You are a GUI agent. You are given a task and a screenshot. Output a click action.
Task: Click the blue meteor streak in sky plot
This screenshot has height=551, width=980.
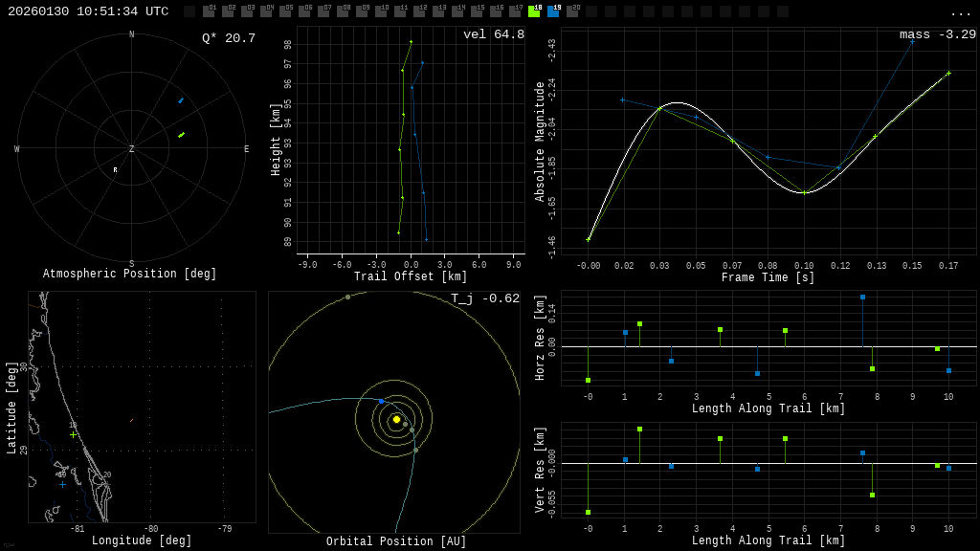pyautogui.click(x=180, y=100)
